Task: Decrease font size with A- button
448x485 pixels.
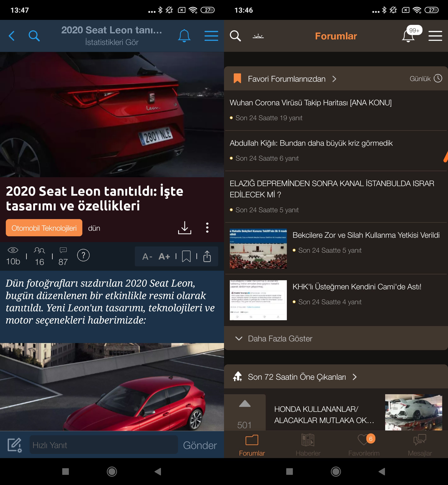Action: click(x=147, y=257)
